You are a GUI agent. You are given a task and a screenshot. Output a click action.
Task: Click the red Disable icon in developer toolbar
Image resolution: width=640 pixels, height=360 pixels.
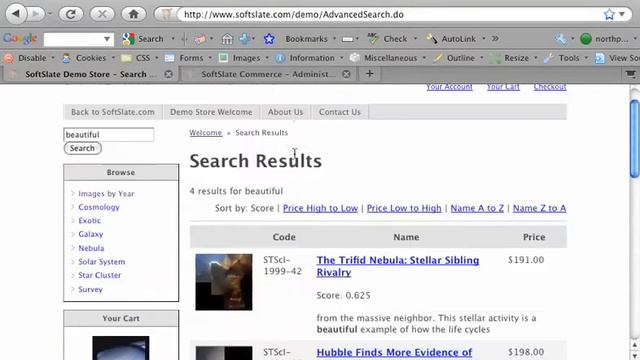click(9, 58)
